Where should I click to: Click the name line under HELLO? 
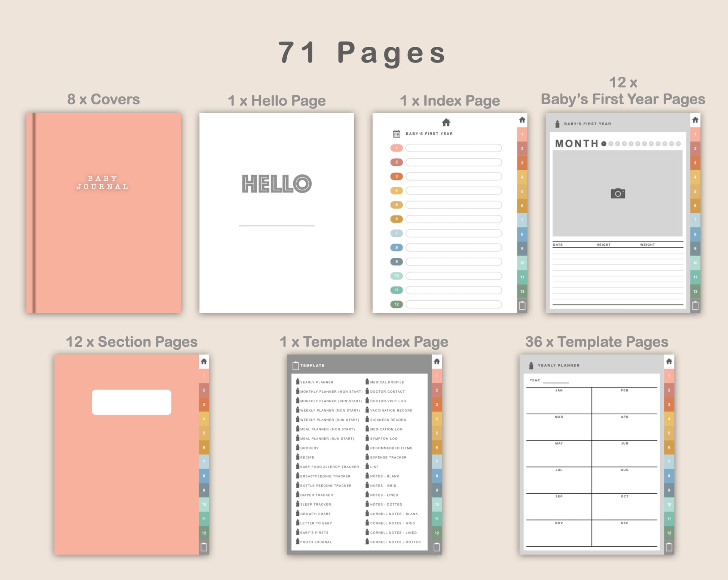276,225
